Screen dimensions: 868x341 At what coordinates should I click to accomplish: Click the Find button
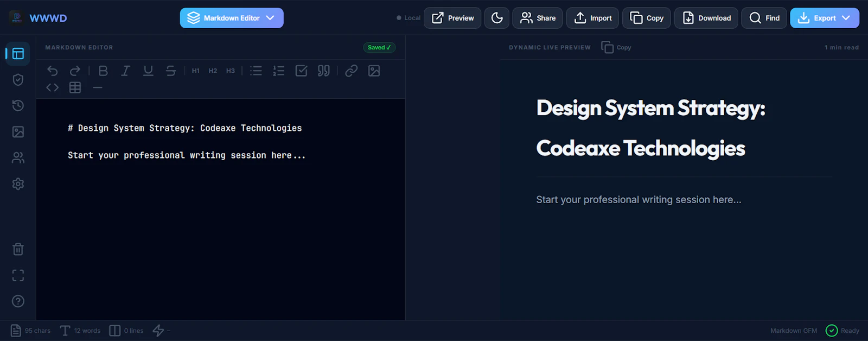[764, 18]
